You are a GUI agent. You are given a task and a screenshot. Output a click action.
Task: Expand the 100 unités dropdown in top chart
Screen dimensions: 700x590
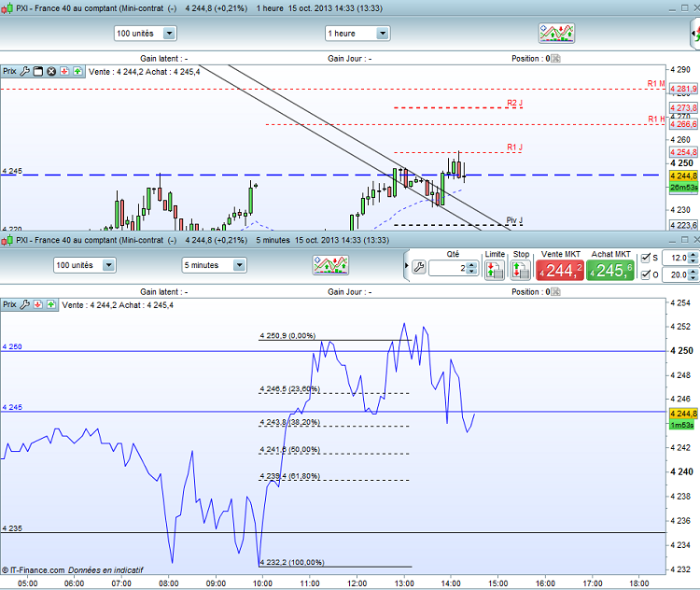[169, 34]
